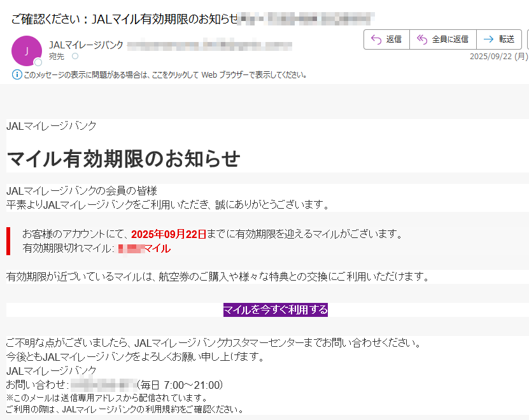Click the recipient presence circle beside 宛先
The height and width of the screenshot is (420, 529).
tap(75, 57)
